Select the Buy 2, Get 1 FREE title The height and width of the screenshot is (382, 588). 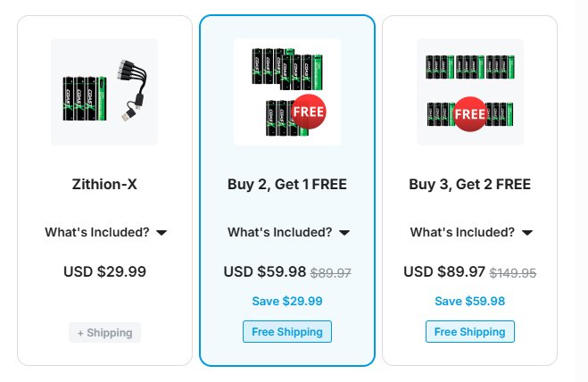pos(287,186)
